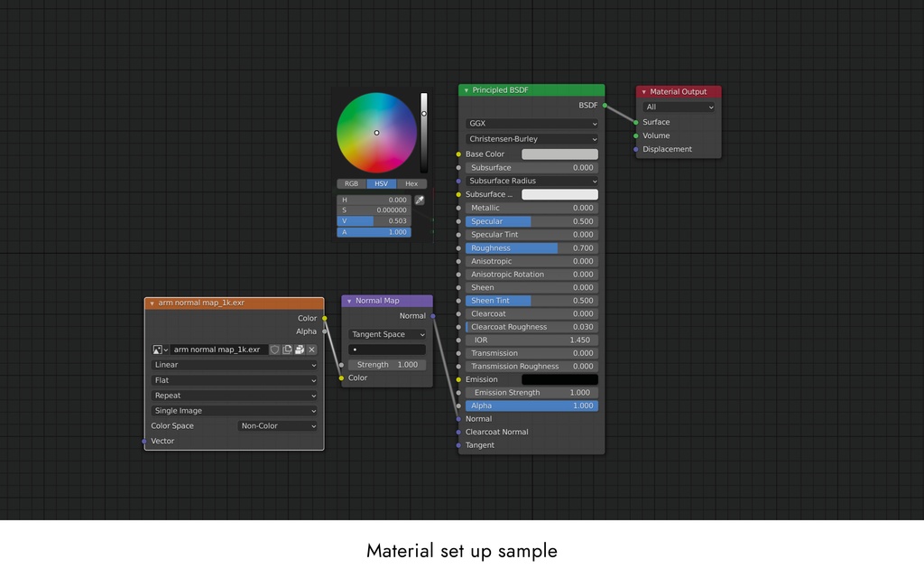Open the Single Image source dropdown
This screenshot has height=578, width=924.
click(234, 411)
